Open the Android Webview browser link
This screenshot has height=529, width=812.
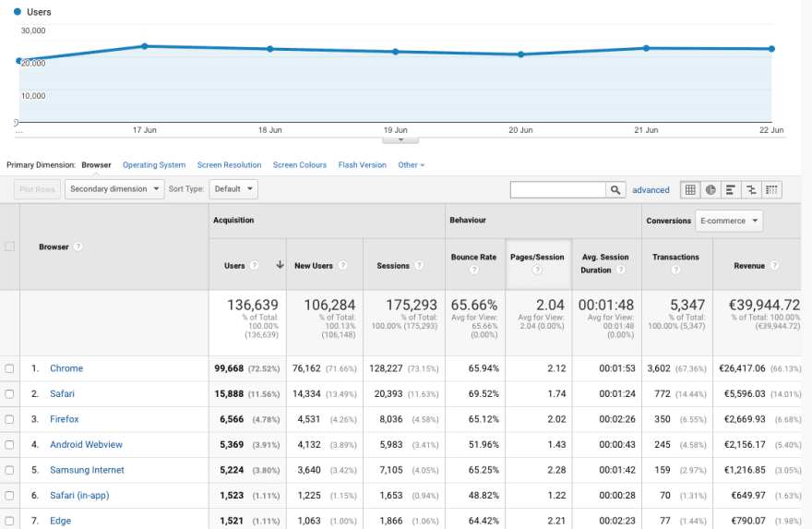tap(86, 445)
